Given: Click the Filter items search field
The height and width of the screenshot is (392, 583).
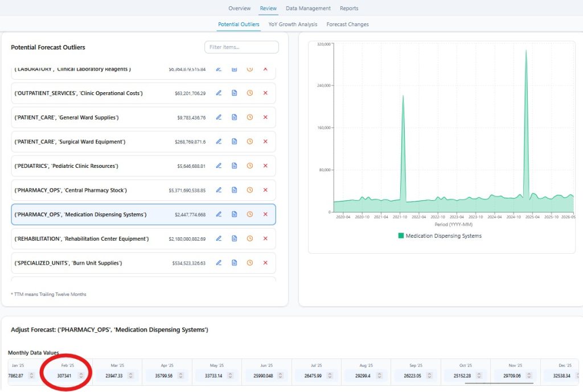Looking at the screenshot, I should click(x=241, y=47).
